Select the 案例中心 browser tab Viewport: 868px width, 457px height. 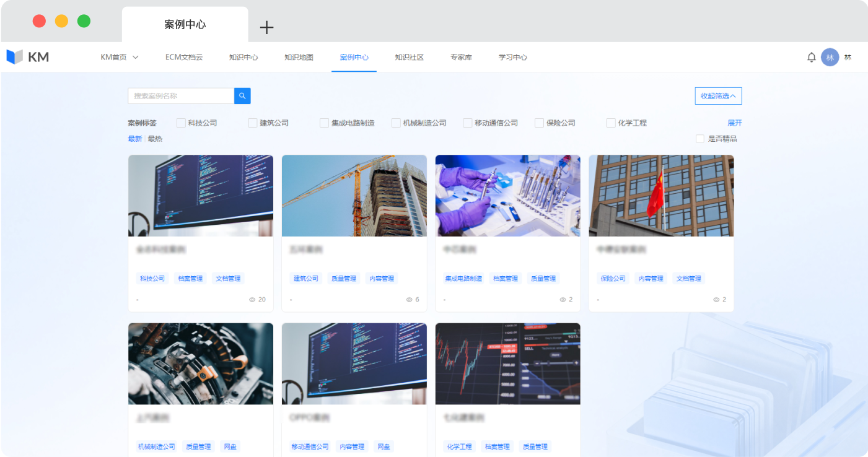[x=185, y=25]
